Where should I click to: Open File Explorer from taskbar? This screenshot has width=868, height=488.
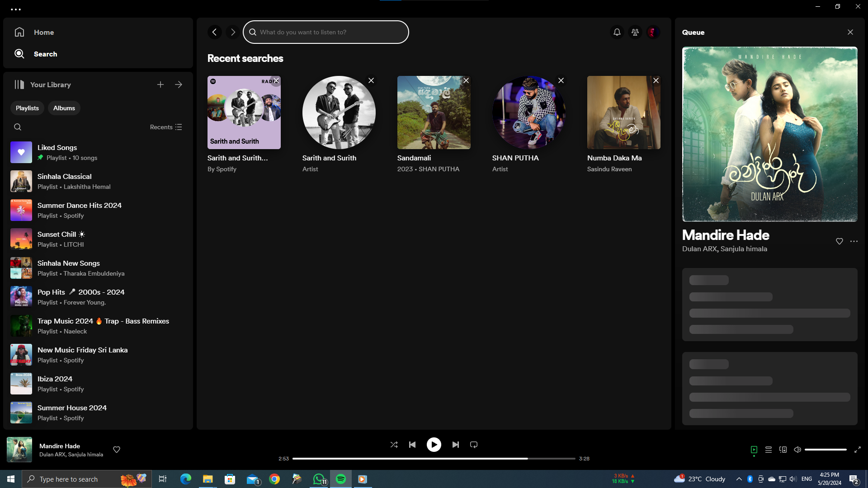click(208, 479)
